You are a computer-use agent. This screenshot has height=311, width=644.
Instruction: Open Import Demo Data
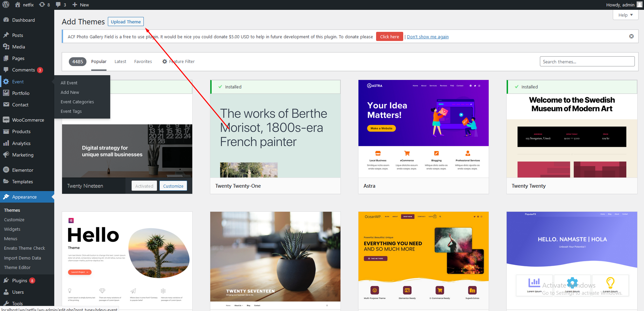[x=22, y=258]
